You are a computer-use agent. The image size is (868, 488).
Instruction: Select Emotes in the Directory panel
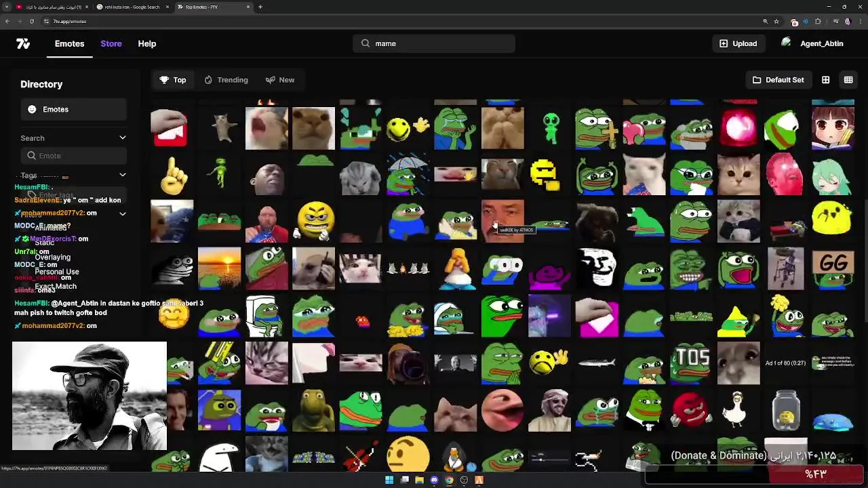(x=73, y=109)
